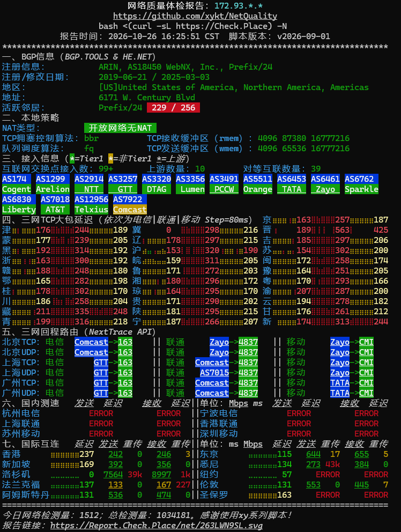401x532 pixels.
Task: Click the AS6453 TATA badge
Action: click(x=292, y=184)
